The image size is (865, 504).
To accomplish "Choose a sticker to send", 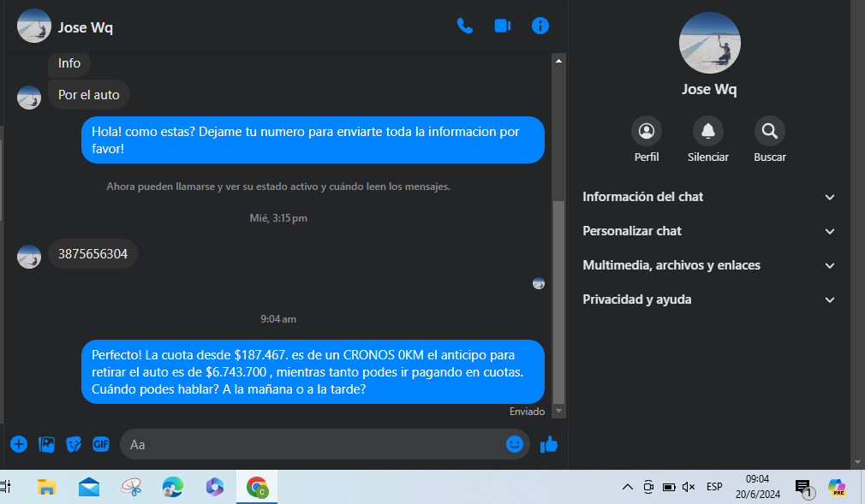I will coord(74,444).
